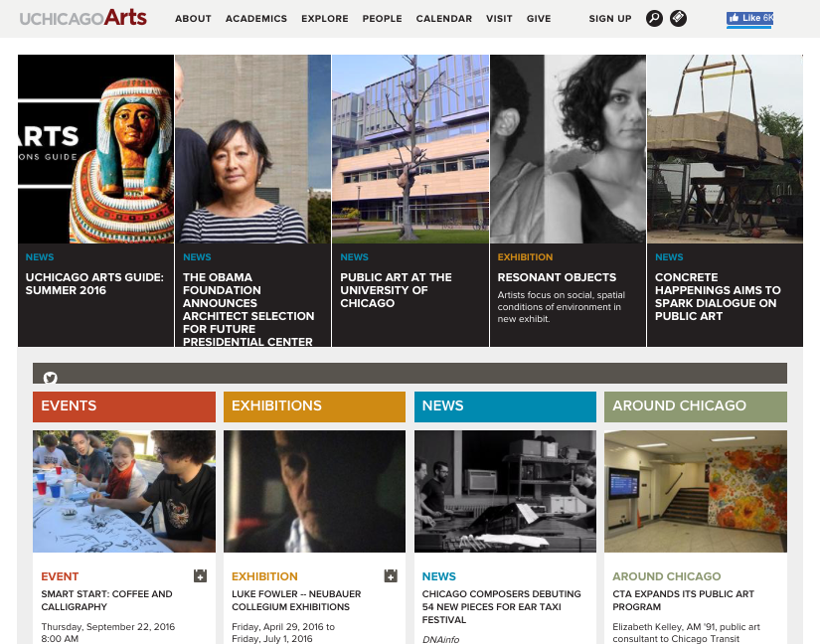The image size is (820, 644).
Task: Open the EXHIBITIONS section header
Action: point(314,406)
